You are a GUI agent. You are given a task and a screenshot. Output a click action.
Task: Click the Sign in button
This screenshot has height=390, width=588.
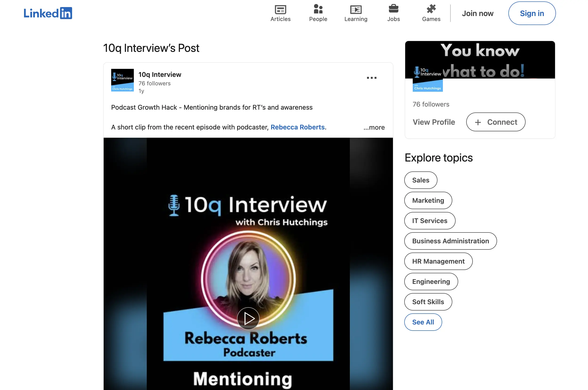pos(532,13)
